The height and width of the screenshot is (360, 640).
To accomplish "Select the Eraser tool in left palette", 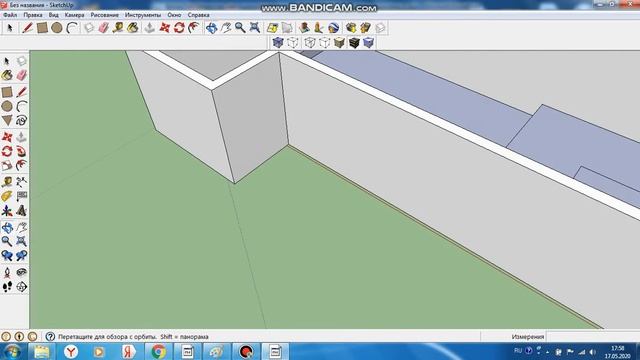I will (22, 75).
